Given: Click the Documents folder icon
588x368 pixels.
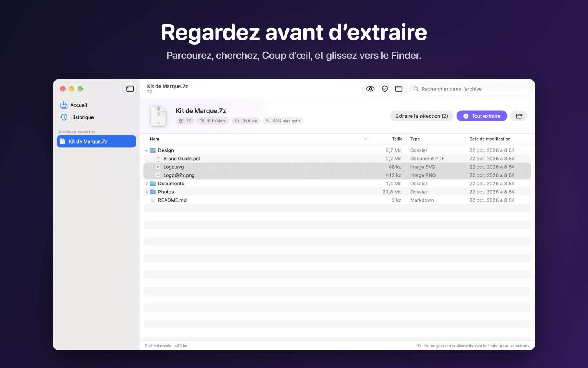Looking at the screenshot, I should tap(153, 184).
